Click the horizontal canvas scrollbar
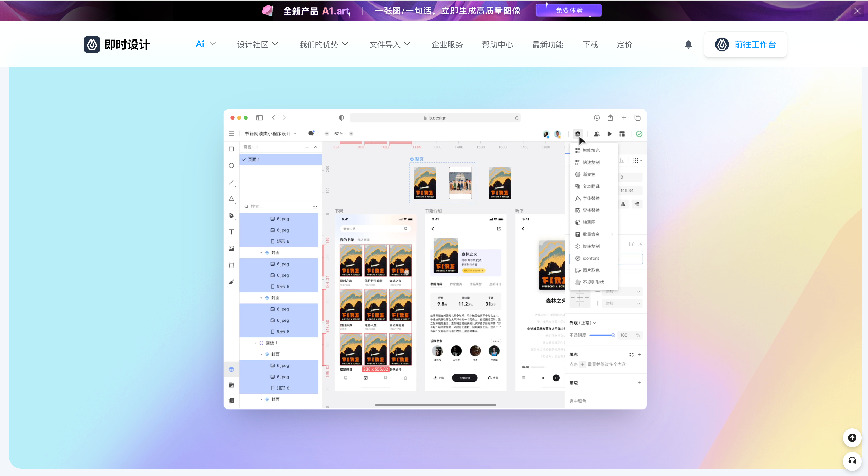 tap(435, 405)
